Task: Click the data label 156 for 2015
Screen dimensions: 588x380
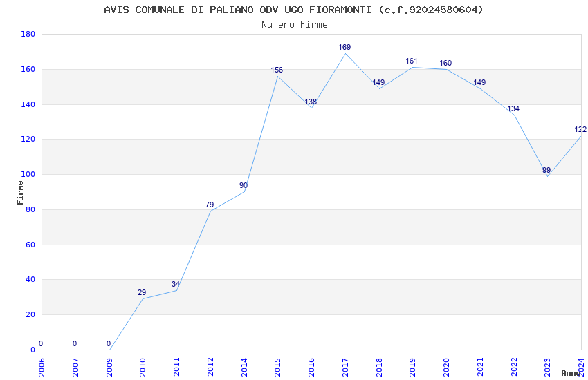Action: [x=277, y=70]
